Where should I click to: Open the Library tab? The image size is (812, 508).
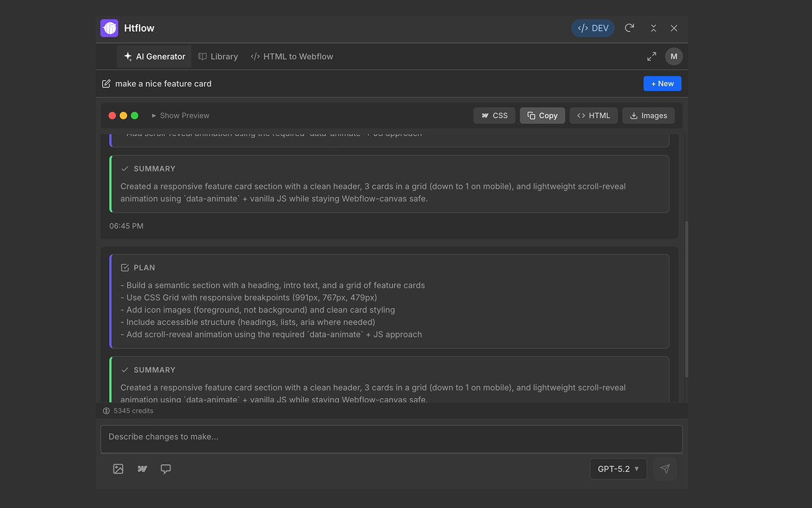(218, 57)
